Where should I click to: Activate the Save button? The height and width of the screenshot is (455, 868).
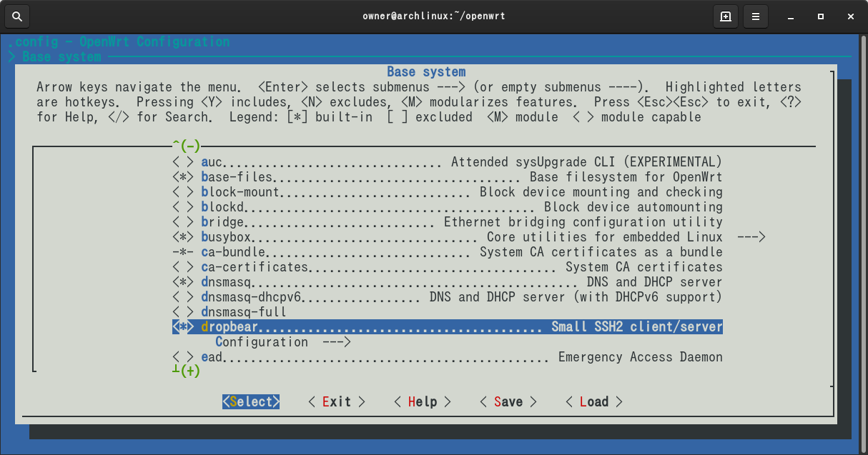508,402
